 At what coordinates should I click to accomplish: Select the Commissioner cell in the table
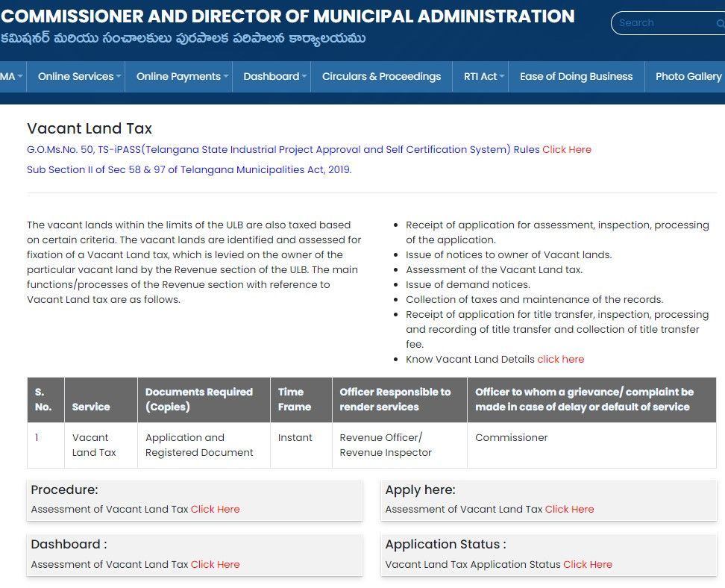pos(512,437)
